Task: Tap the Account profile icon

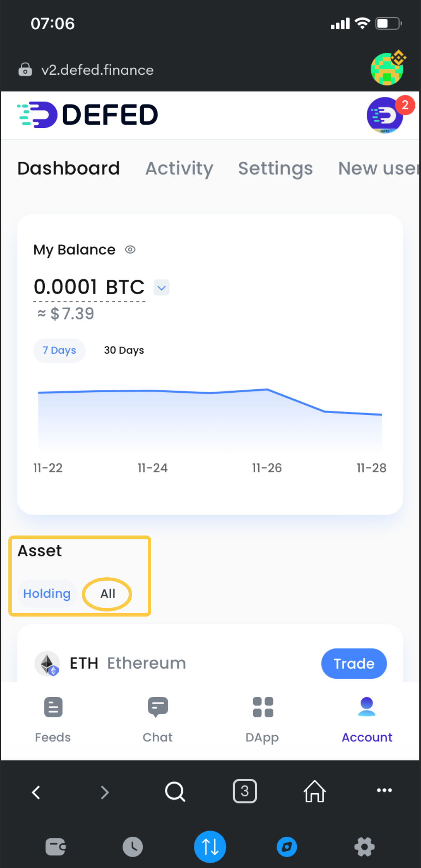Action: (x=367, y=707)
